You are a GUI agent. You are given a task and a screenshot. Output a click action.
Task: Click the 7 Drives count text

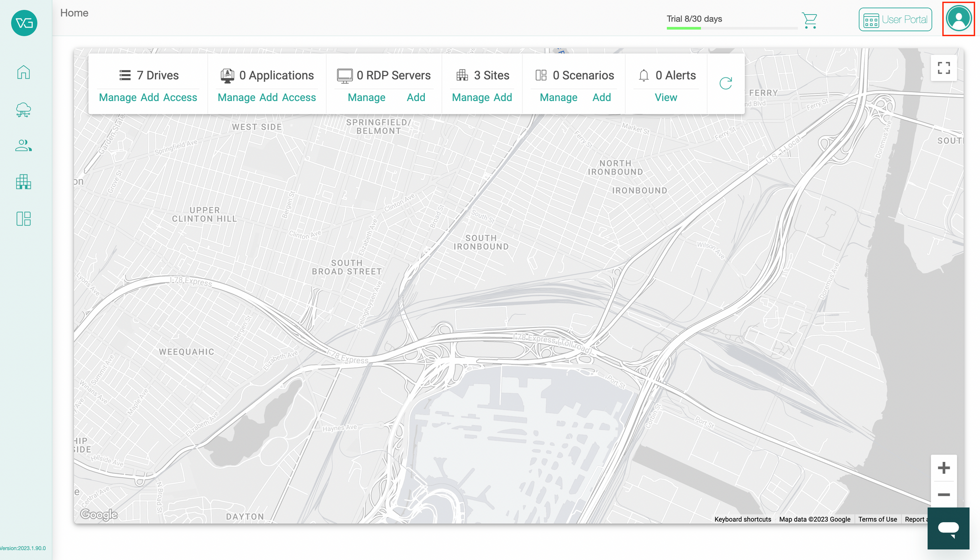[158, 76]
